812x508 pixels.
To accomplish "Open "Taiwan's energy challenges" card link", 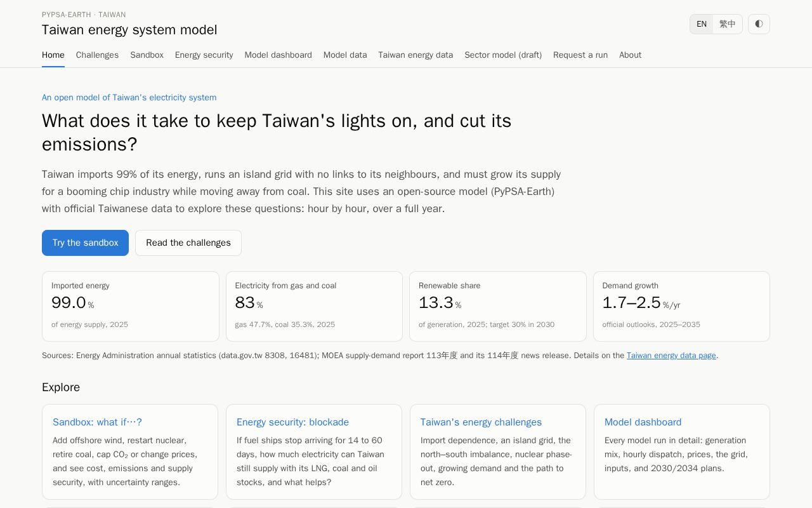I will pos(481,422).
